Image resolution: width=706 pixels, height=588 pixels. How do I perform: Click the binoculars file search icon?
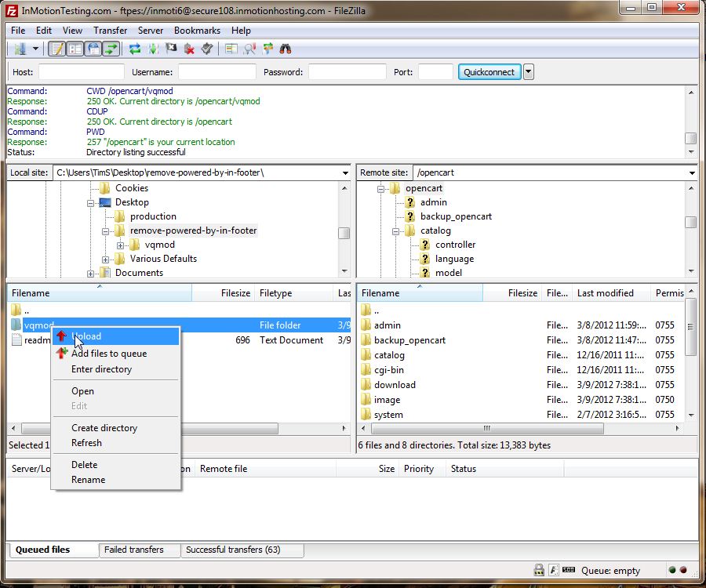[x=286, y=49]
